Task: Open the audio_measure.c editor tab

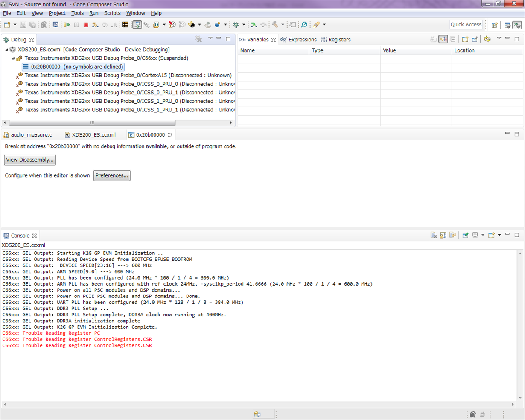Action: (x=28, y=135)
